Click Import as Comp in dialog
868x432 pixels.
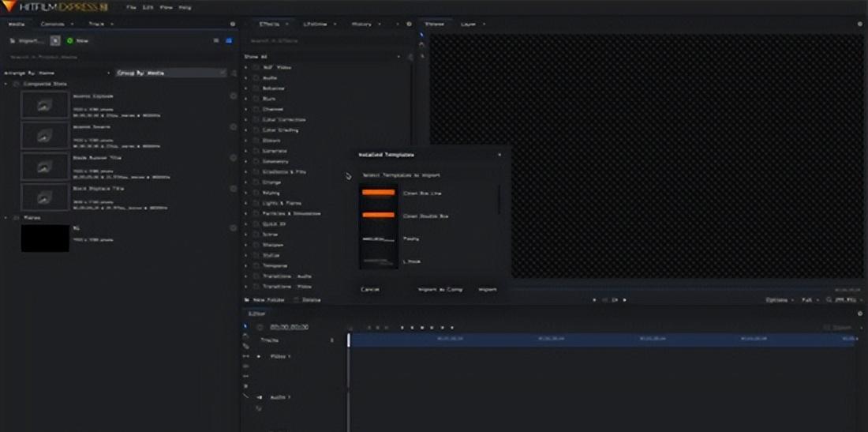pyautogui.click(x=440, y=290)
